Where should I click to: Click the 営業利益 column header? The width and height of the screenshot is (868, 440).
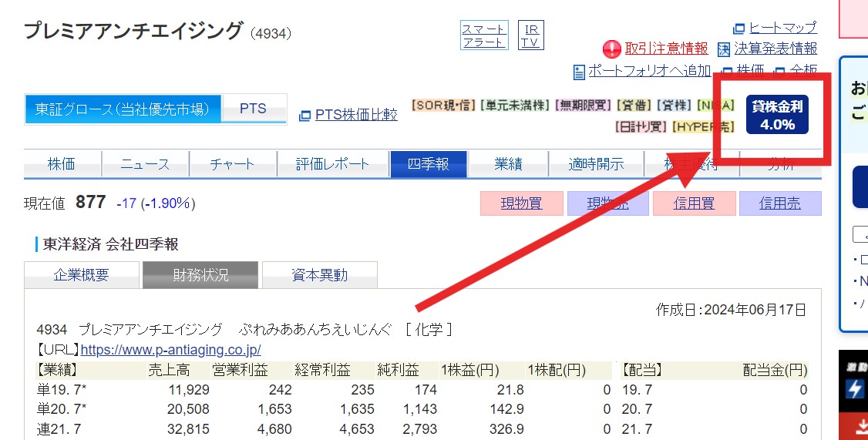[x=240, y=370]
